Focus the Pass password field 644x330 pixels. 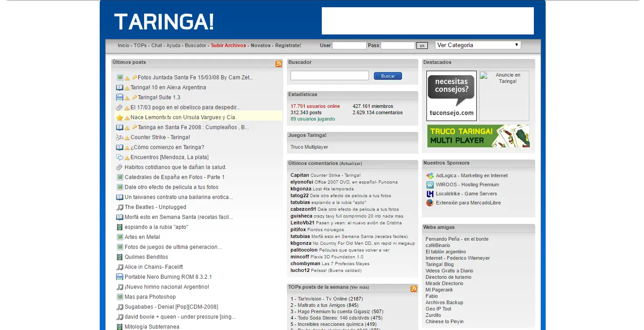[398, 46]
